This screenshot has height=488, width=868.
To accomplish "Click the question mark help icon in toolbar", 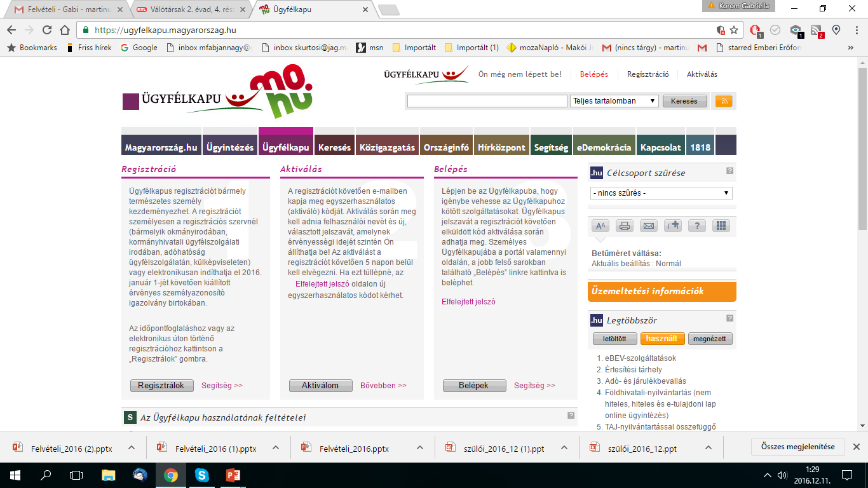I will 697,226.
